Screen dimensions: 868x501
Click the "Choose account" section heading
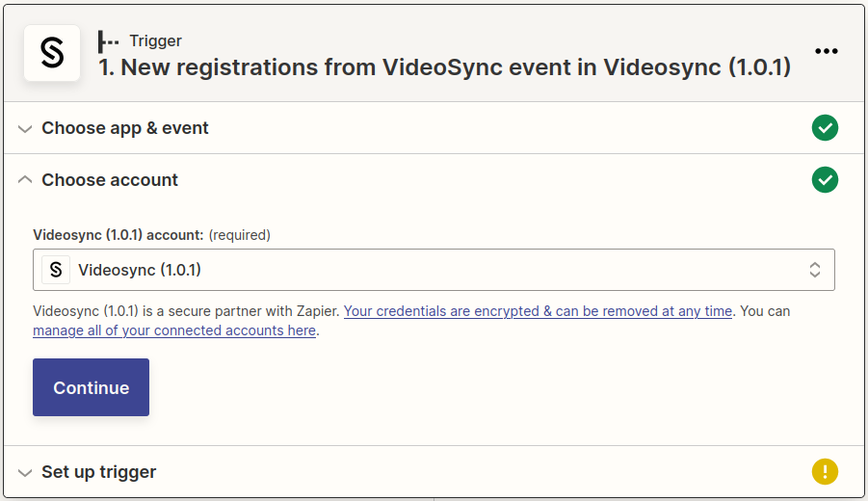point(110,180)
